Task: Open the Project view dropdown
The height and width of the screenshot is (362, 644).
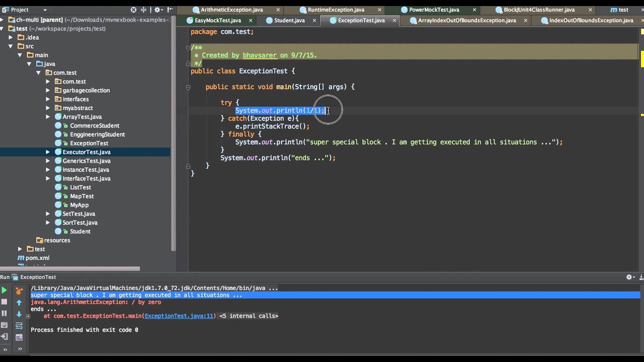Action: pos(45,10)
